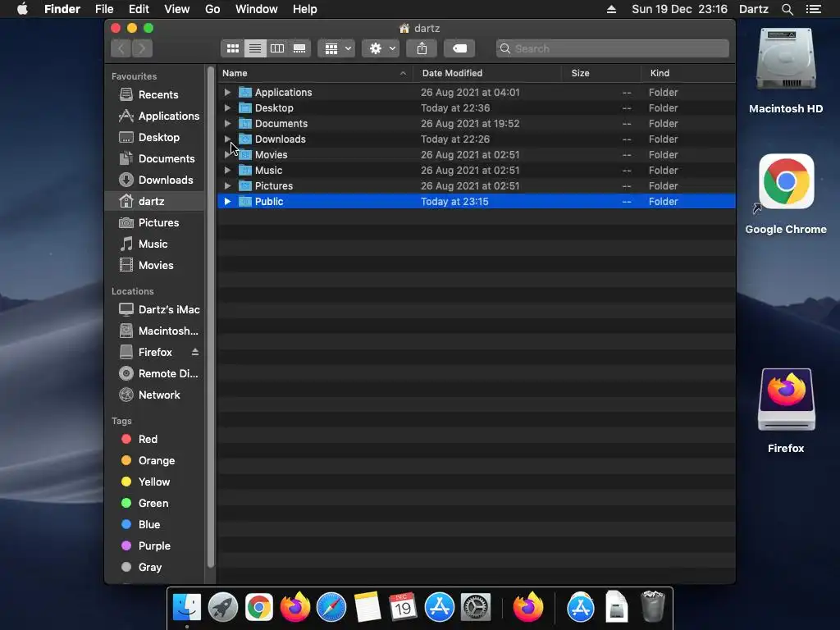Open System Preferences from the Dock

[476, 608]
